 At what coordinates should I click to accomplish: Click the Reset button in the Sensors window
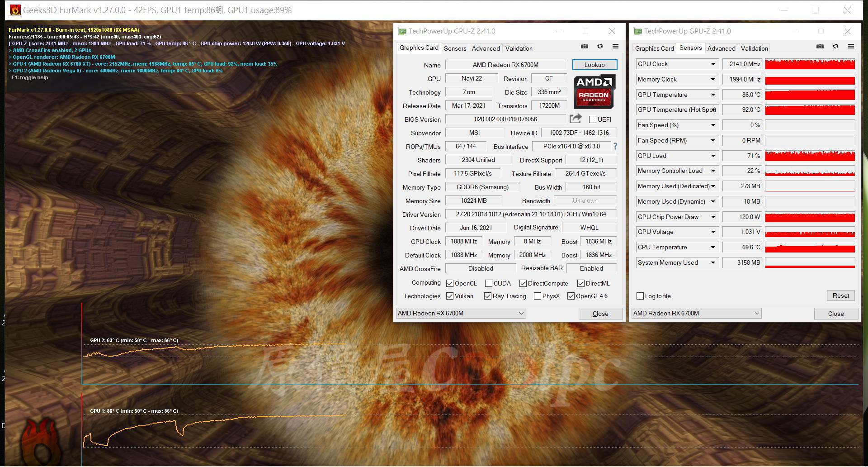click(841, 295)
